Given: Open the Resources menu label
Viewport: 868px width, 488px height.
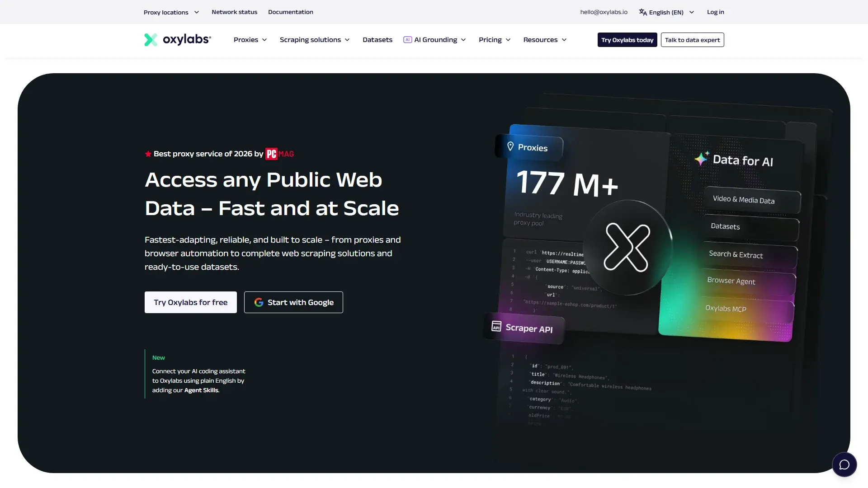Looking at the screenshot, I should click(x=540, y=40).
